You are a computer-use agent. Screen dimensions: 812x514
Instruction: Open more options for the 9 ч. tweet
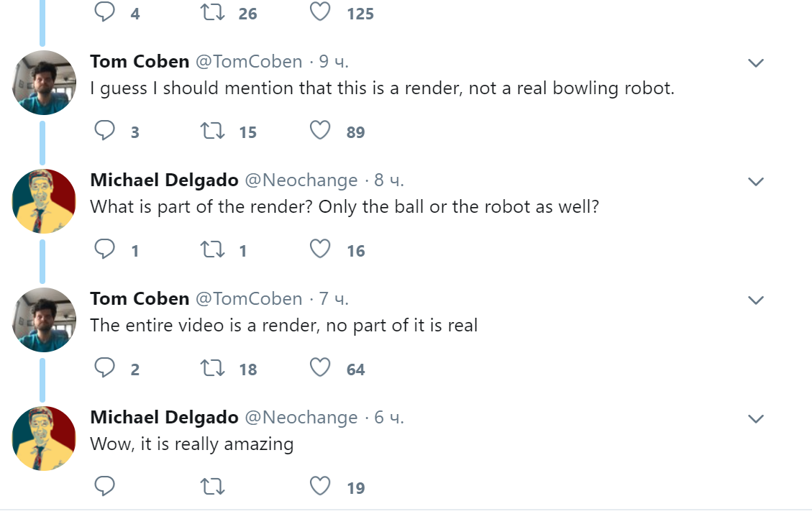[755, 63]
